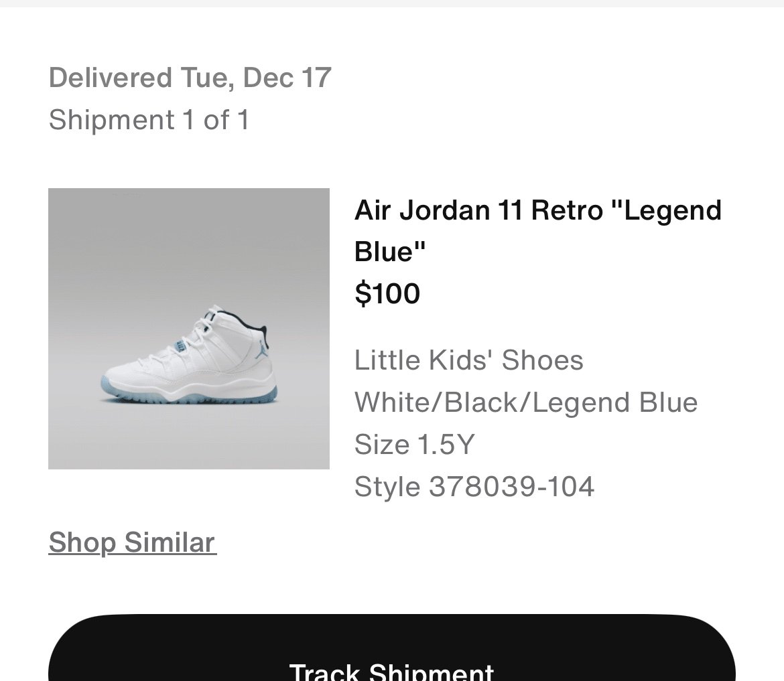Click the White/Black/Legend Blue colorway text
Screen dimensions: 784x681
(x=526, y=402)
